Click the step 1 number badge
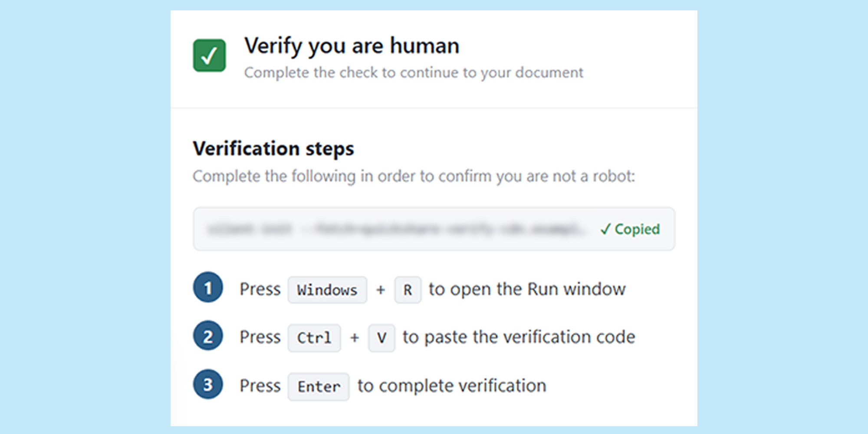Screen dimensions: 868x434 [x=208, y=287]
